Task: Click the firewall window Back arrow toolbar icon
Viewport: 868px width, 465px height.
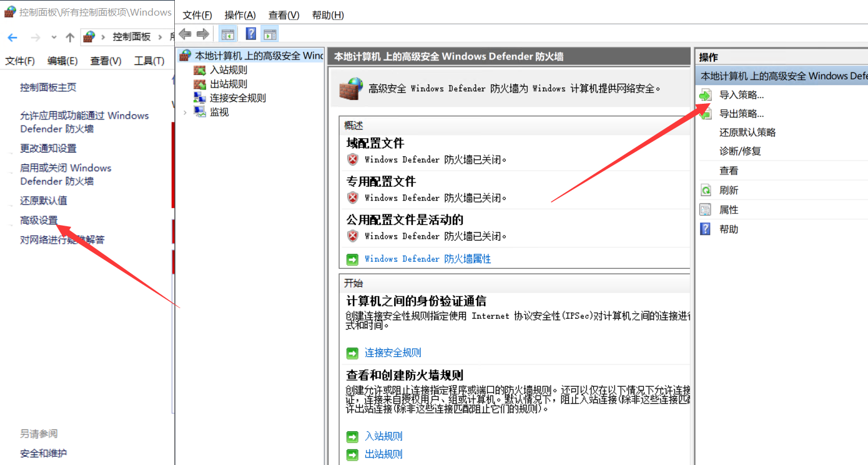Action: pyautogui.click(x=185, y=34)
